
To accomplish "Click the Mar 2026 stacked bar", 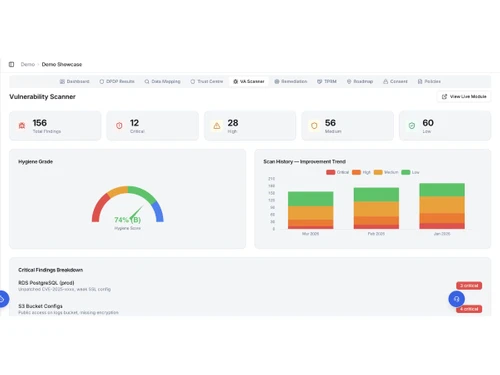I will [x=310, y=210].
